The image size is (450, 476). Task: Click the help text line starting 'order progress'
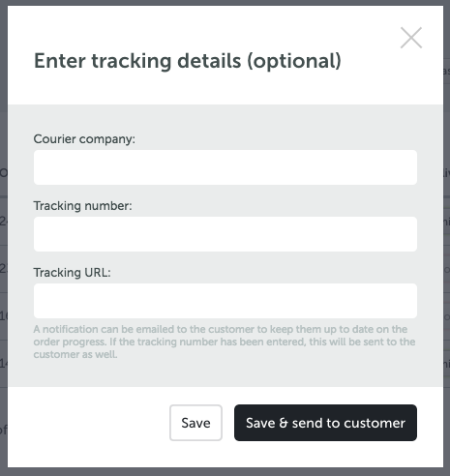pos(225,342)
